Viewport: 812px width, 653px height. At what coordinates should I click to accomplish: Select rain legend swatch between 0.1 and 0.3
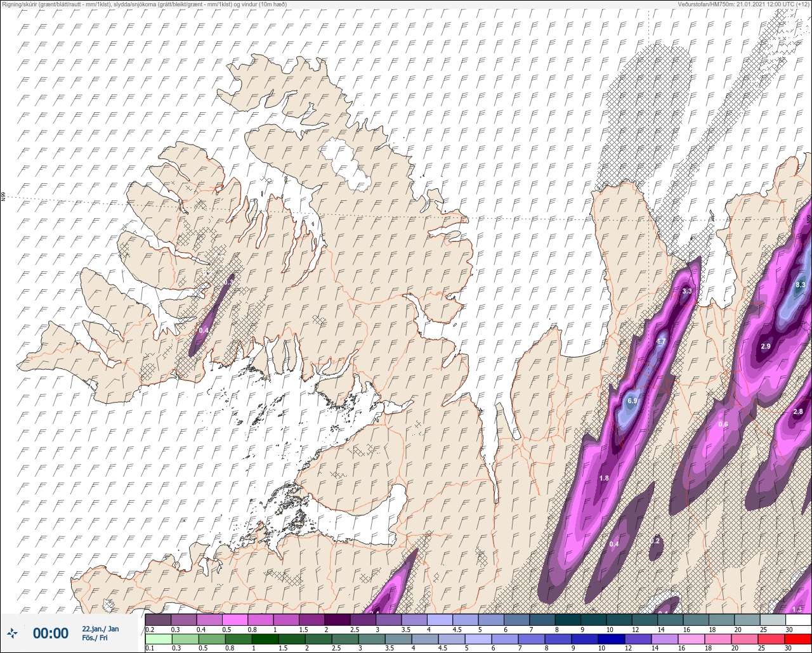(158, 639)
